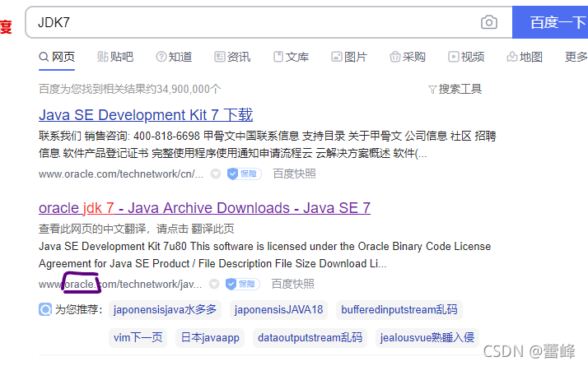The image size is (588, 366).
Task: Go to the 图片 tab
Action: (x=349, y=57)
